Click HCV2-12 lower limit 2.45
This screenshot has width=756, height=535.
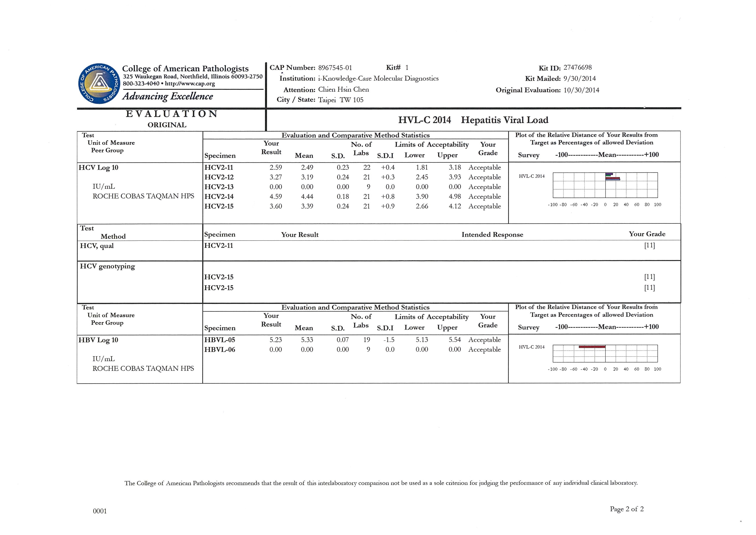422,177
